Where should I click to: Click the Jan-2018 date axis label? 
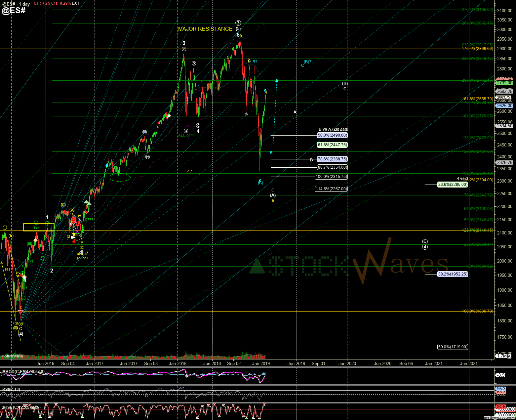[178, 363]
